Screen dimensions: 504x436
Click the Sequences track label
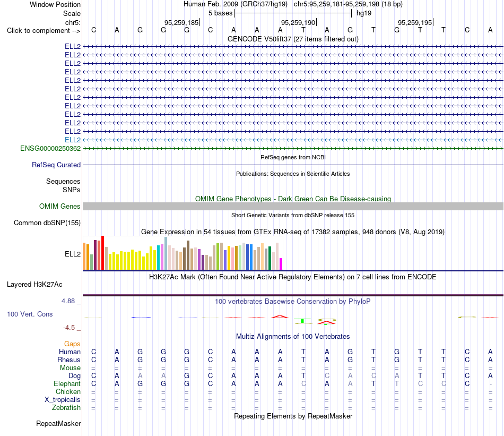click(x=63, y=181)
